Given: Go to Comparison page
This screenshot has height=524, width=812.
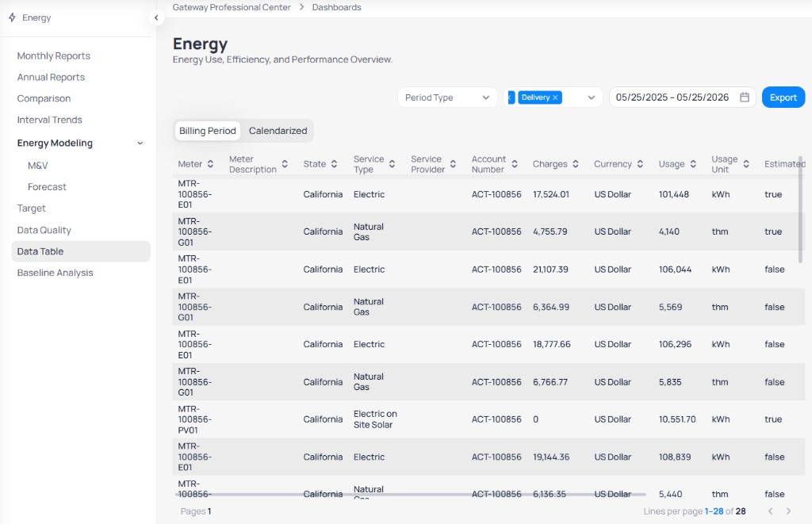Looking at the screenshot, I should [44, 98].
